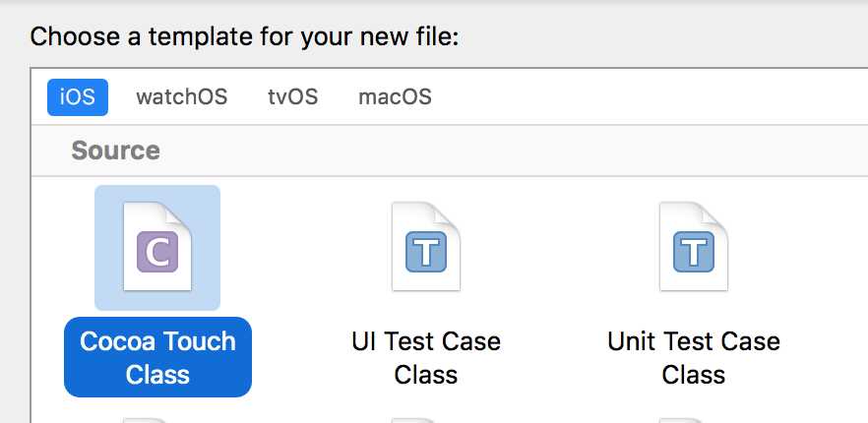The image size is (868, 423).
Task: Choose the UI Test Case Class file icon
Action: point(426,246)
